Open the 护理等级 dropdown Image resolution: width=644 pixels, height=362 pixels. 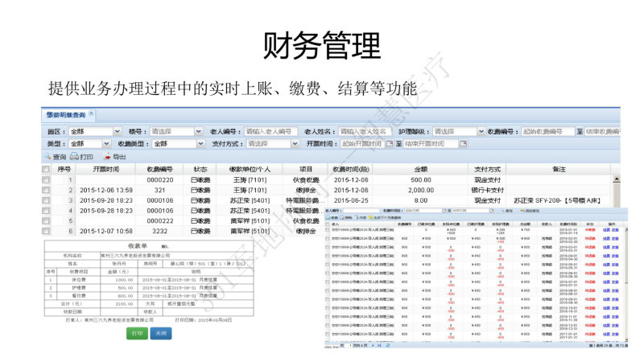[x=481, y=131]
